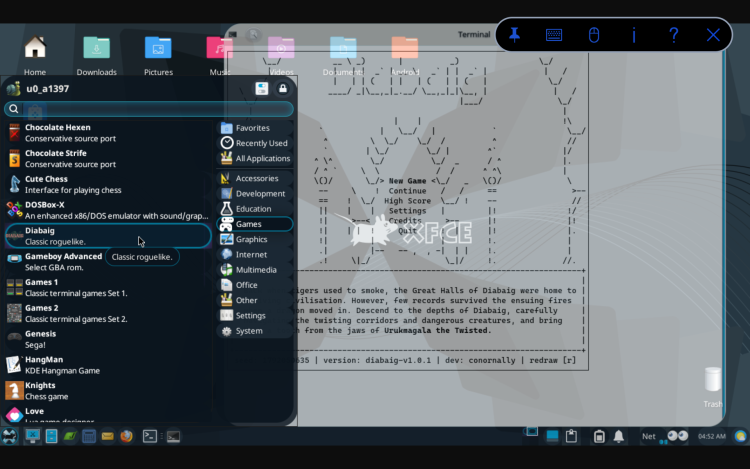Select the Favorites category
The image size is (750, 469).
pyautogui.click(x=255, y=128)
